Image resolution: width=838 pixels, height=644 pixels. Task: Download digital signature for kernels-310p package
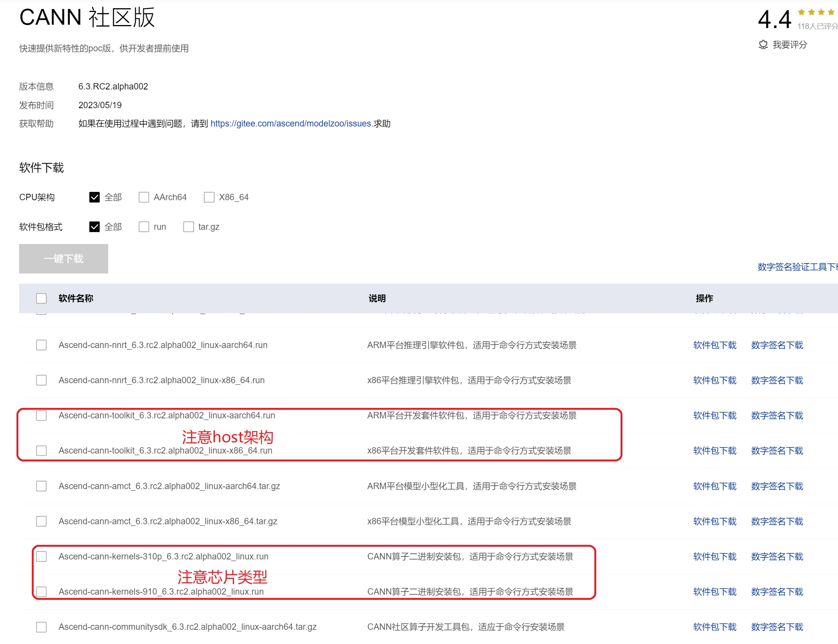coord(777,556)
